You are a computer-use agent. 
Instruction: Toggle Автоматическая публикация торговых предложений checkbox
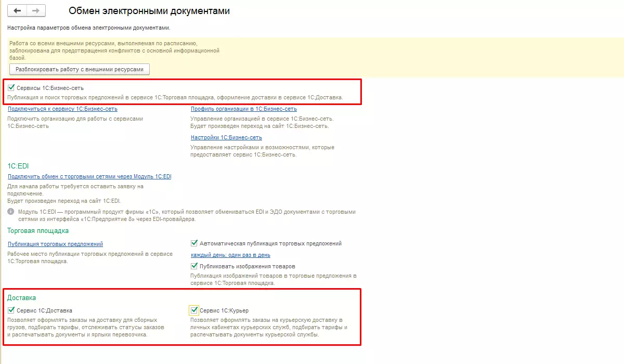click(194, 243)
